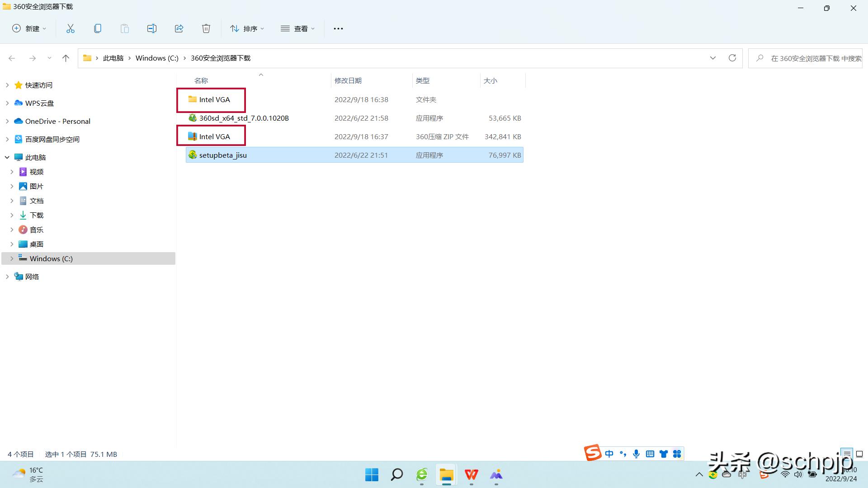Click the Cut scissors icon
This screenshot has height=488, width=868.
click(x=70, y=28)
